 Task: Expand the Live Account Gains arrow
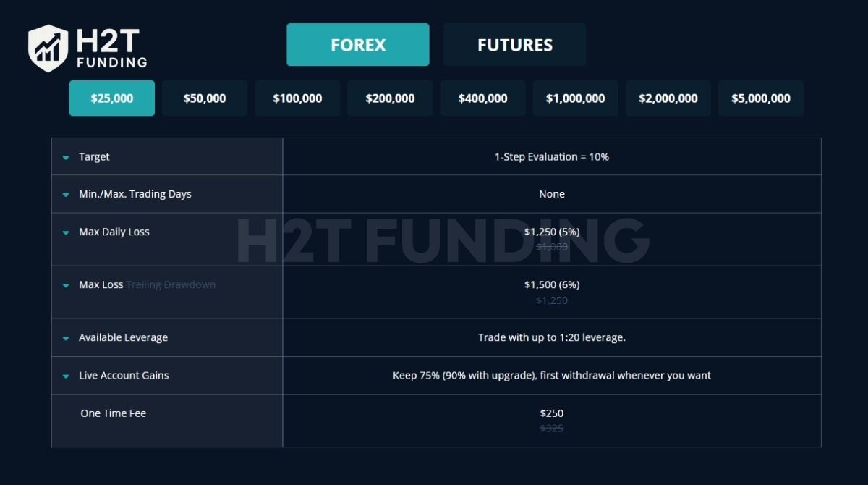click(66, 376)
